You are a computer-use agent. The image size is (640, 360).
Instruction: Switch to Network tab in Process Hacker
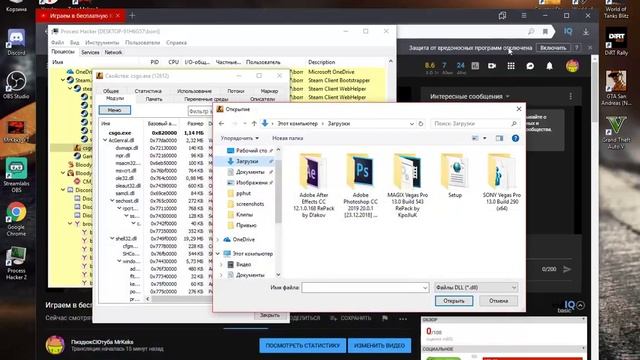pyautogui.click(x=113, y=52)
